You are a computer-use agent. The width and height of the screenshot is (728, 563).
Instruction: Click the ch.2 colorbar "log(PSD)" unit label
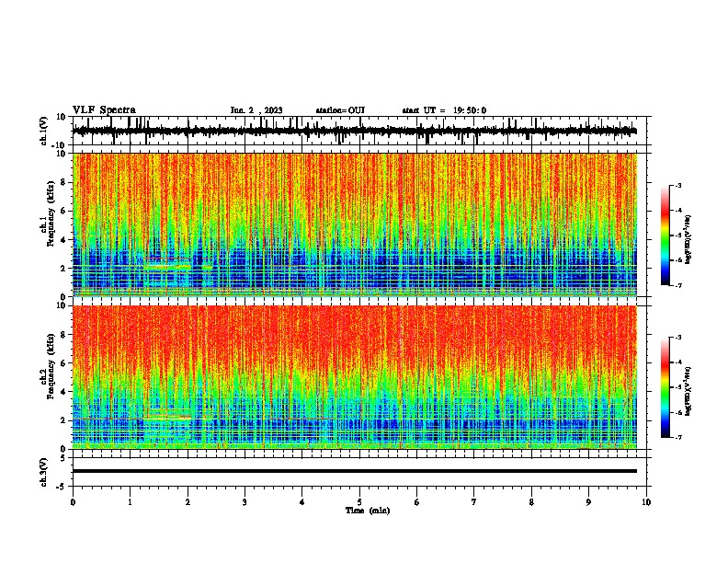tap(688, 392)
